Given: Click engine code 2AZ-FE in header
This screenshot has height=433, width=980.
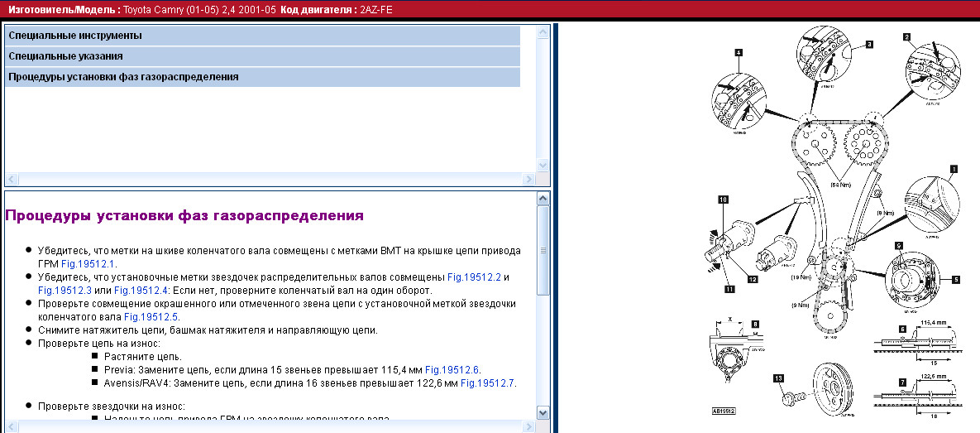Looking at the screenshot, I should pyautogui.click(x=376, y=10).
